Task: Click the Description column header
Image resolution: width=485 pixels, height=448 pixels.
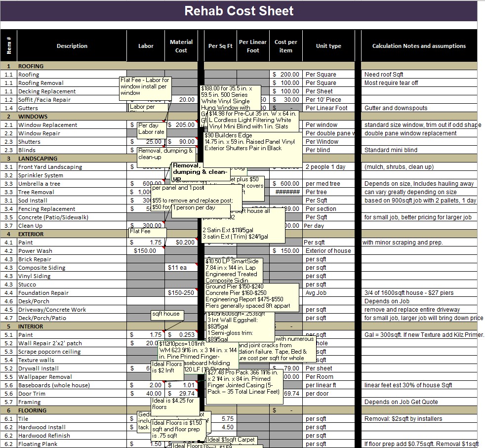Action: [72, 45]
